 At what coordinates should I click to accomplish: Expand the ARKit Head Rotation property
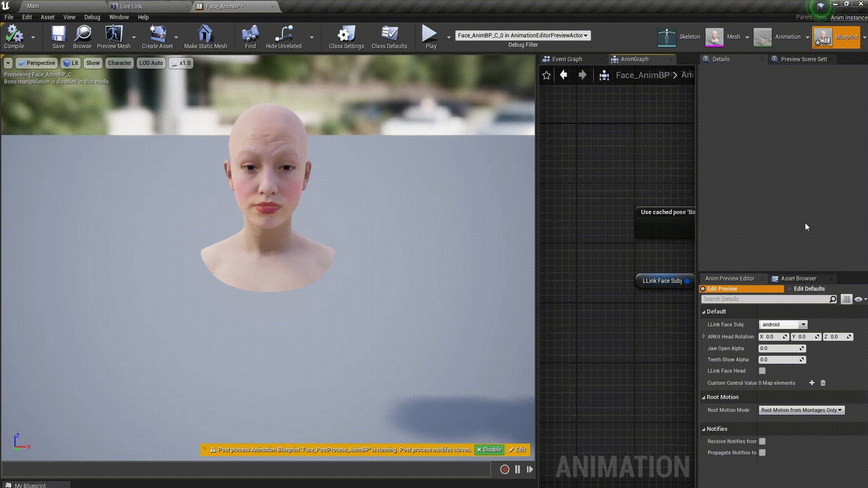click(x=704, y=337)
